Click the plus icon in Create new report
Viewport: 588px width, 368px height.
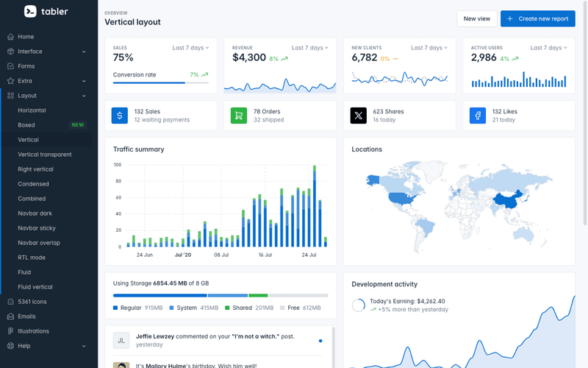[x=510, y=18]
